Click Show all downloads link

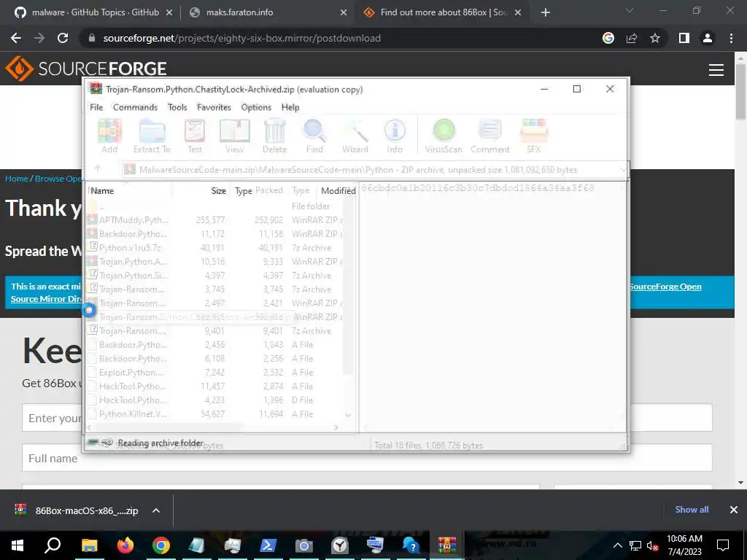click(692, 510)
